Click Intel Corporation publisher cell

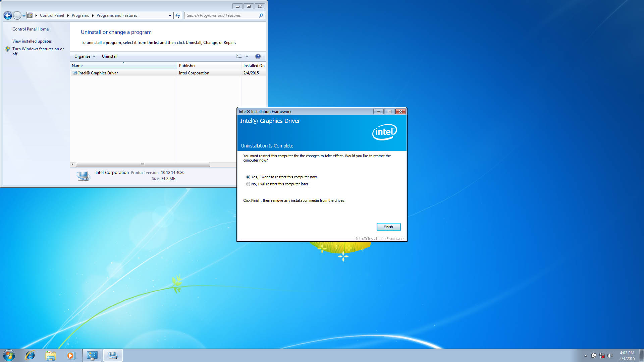(x=194, y=73)
